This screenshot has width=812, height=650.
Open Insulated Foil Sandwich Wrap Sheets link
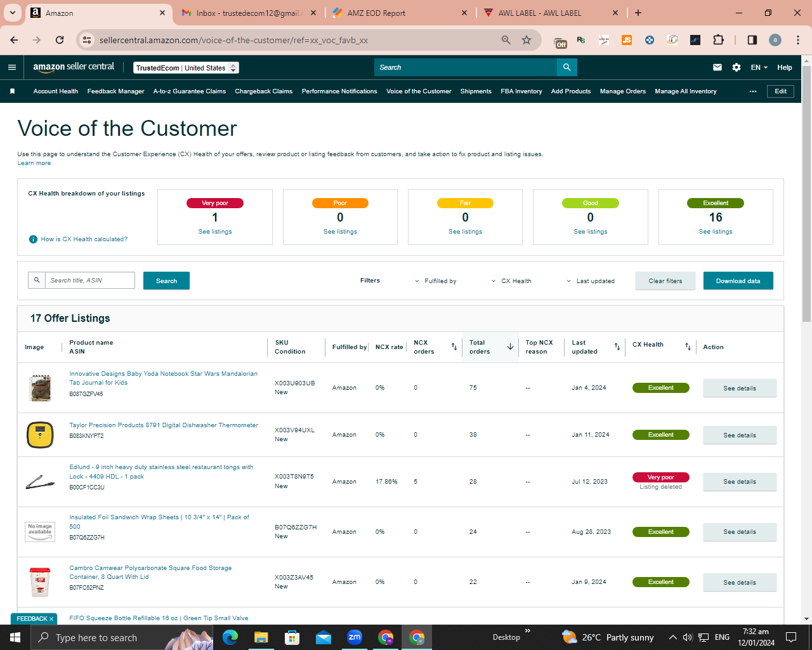click(x=159, y=522)
